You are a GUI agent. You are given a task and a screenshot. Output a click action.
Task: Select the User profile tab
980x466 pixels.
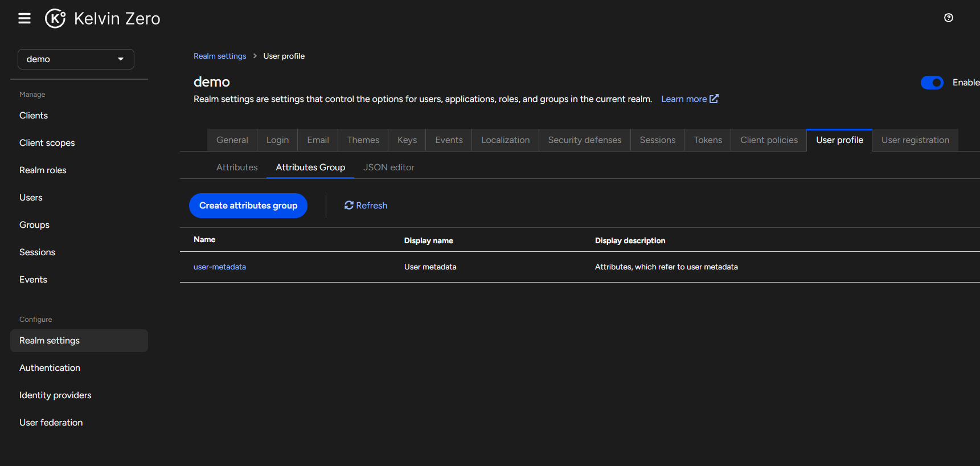pyautogui.click(x=839, y=140)
